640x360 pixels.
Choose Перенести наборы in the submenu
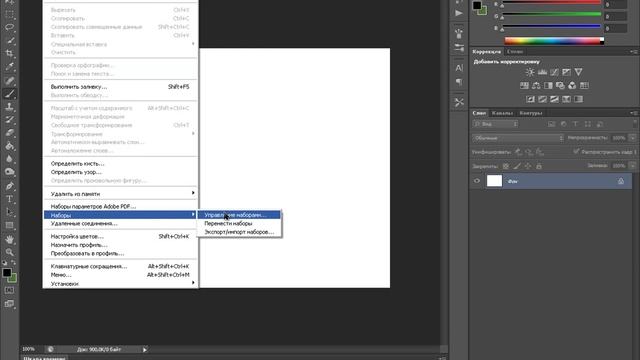[x=239, y=223]
